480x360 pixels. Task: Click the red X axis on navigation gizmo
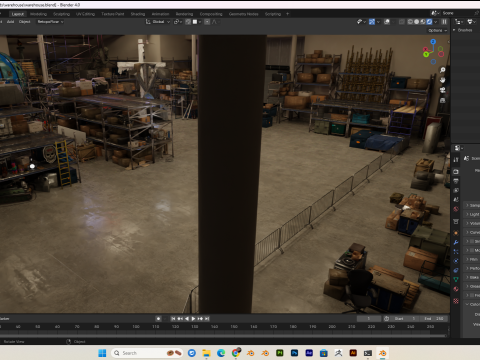426,50
